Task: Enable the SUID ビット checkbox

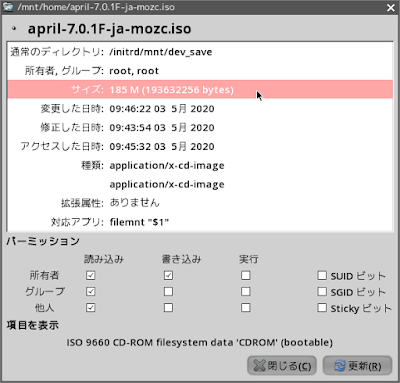Action: click(322, 275)
